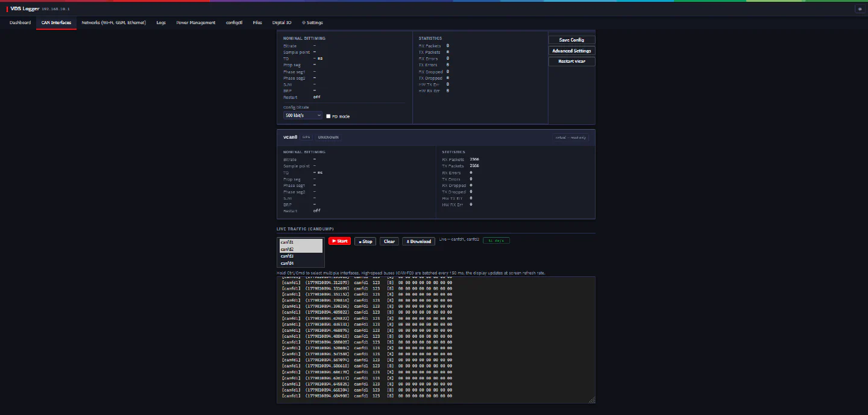
Task: Select canfd4 in the interface list
Action: [x=300, y=263]
